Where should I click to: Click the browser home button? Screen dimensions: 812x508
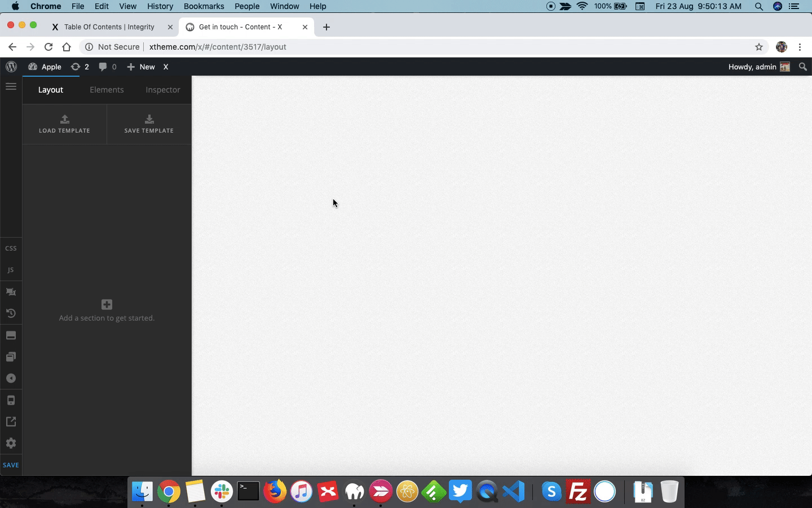67,47
